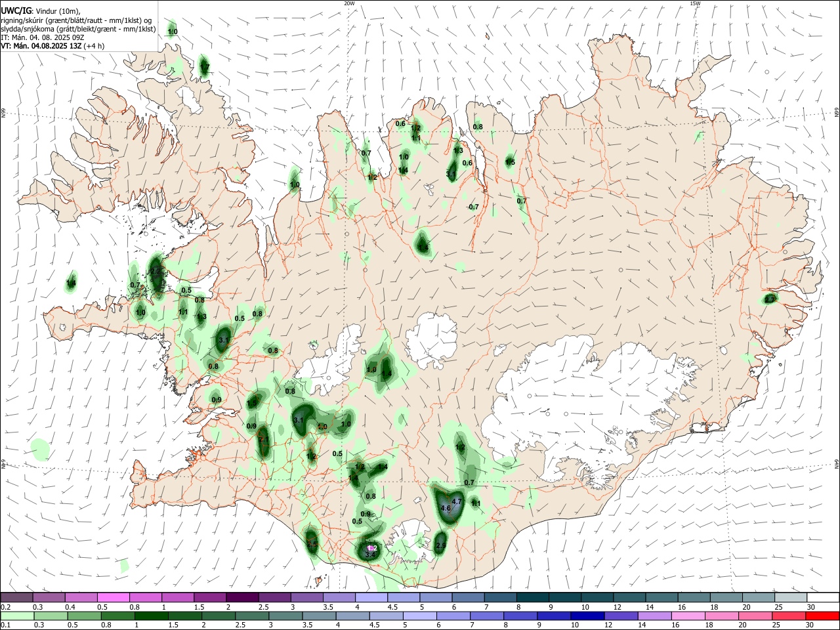Click the 2.2 precipitation value on the map
Screen dimensions: 840x630
pyautogui.click(x=156, y=270)
